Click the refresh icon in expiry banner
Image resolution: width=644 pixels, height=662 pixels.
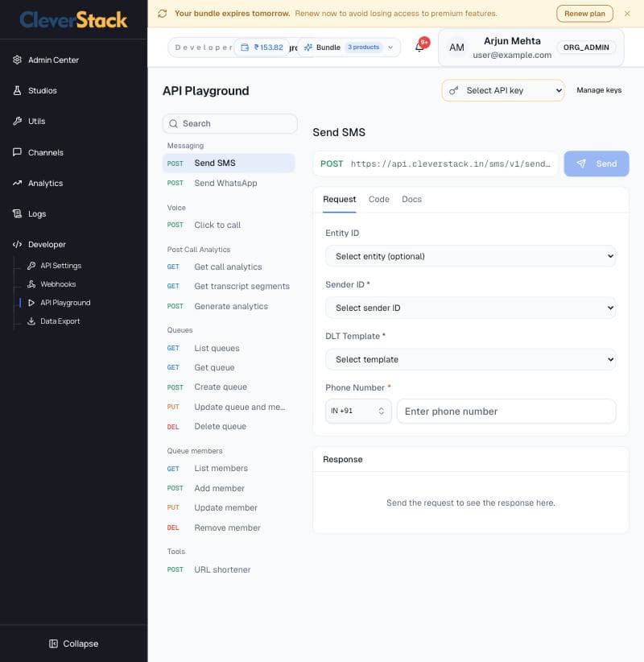coord(163,14)
